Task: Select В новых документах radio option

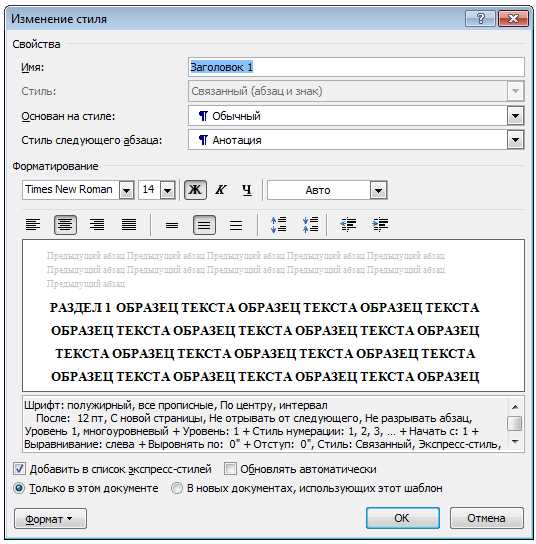Action: coord(177,488)
